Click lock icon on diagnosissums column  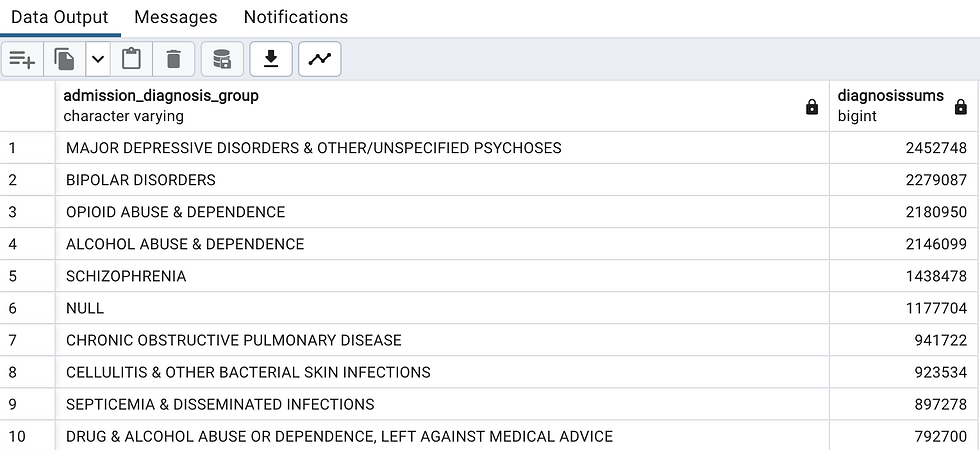pos(961,107)
